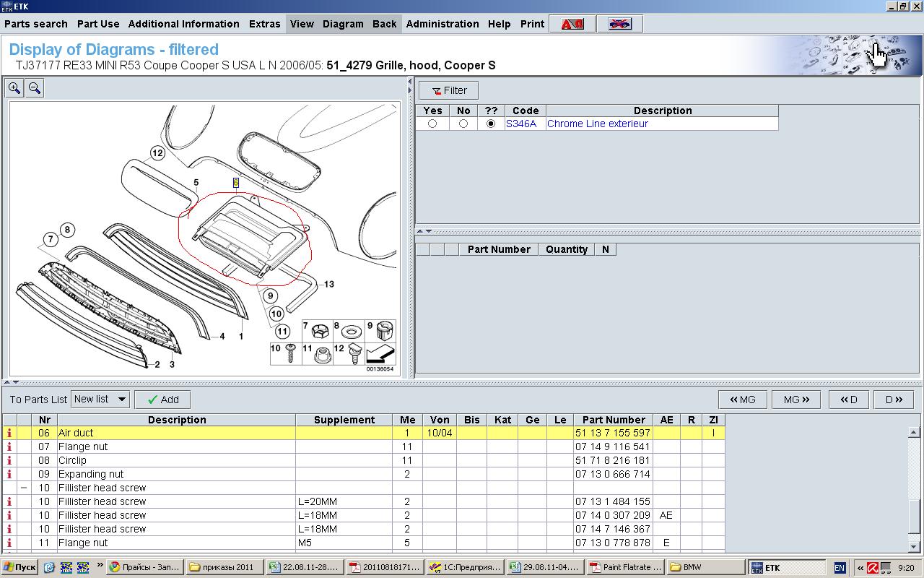Zoom out of the parts diagram

34,88
